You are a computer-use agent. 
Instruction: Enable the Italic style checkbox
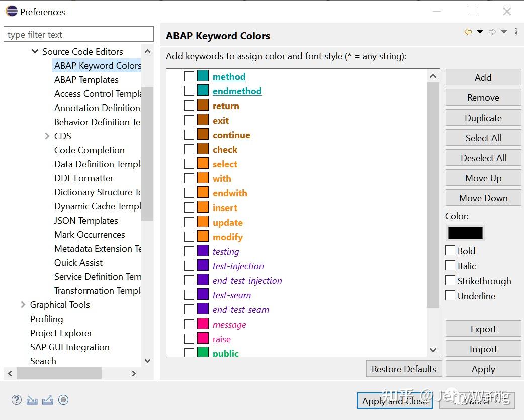(450, 266)
